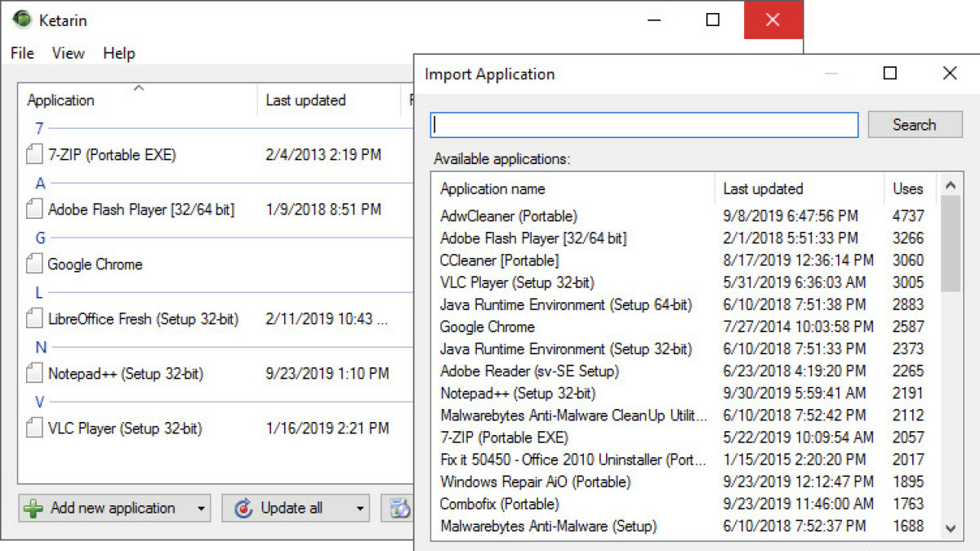Open the Add new application dropdown arrow
The image size is (980, 551).
[x=201, y=509]
